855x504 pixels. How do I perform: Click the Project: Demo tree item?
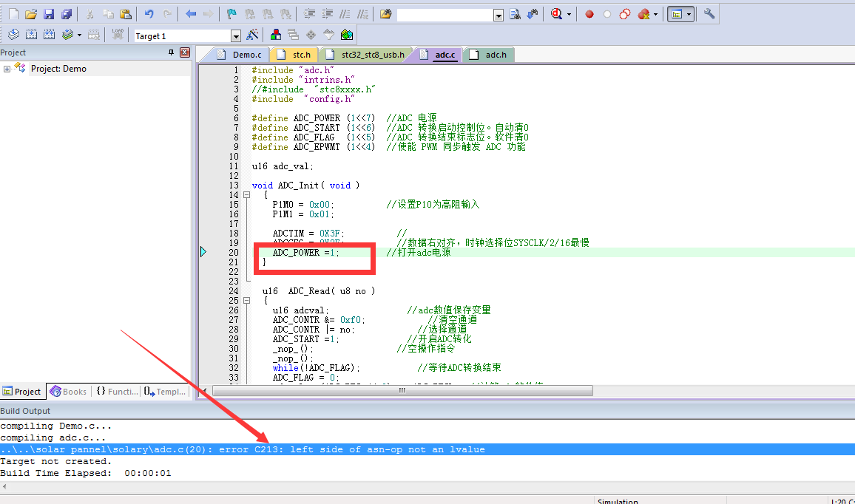[58, 69]
